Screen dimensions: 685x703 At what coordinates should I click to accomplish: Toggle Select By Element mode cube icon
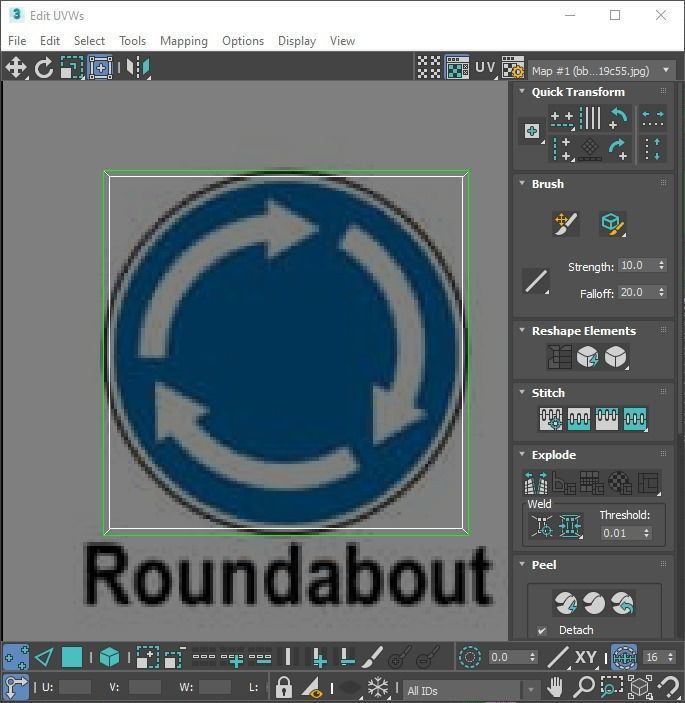click(109, 657)
